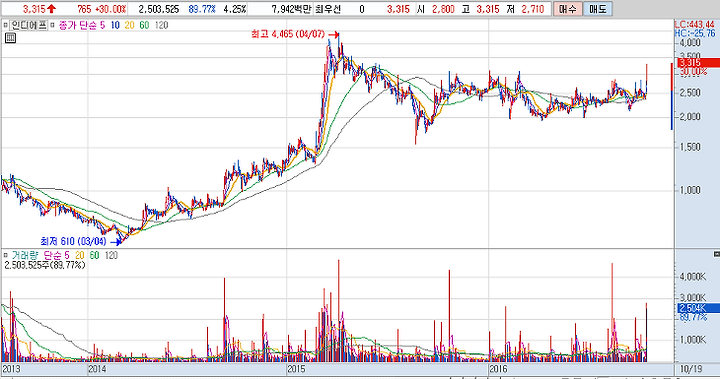Click the 4,000 price axis label

[x=690, y=43]
